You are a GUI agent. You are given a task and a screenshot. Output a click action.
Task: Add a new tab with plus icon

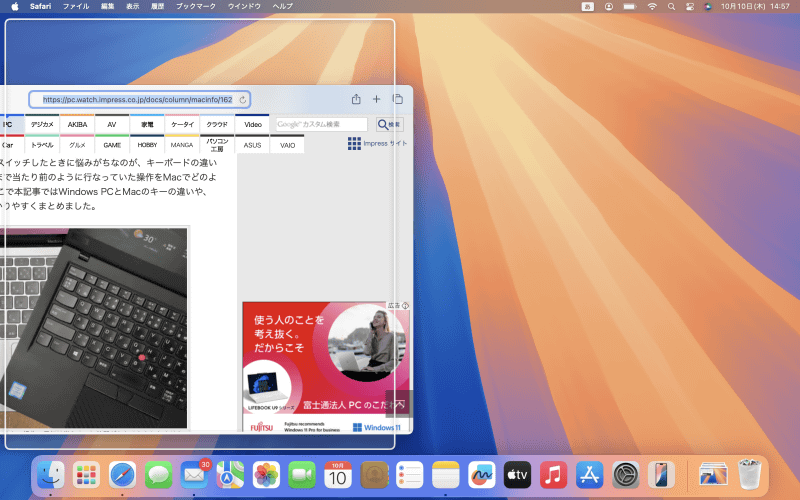coord(377,99)
